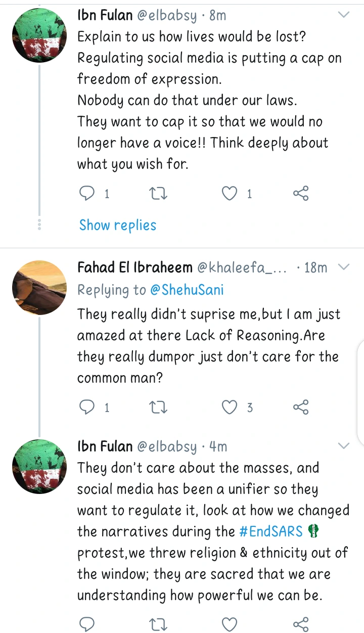The height and width of the screenshot is (633, 364).
Task: Like Ibn Fulan's first tweet
Action: [x=230, y=193]
